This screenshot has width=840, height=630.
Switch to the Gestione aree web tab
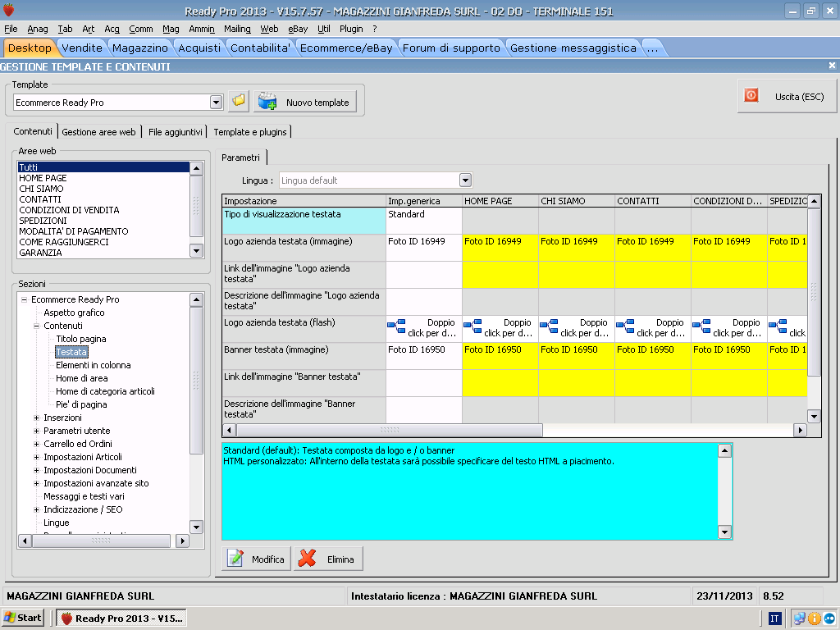point(98,131)
